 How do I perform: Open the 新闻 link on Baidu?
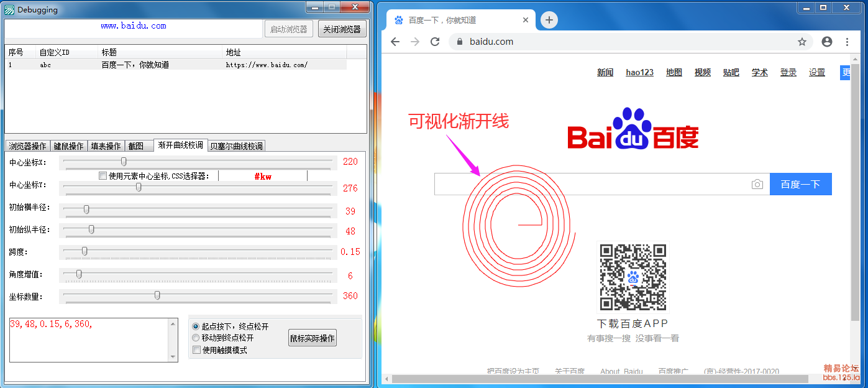pyautogui.click(x=605, y=72)
